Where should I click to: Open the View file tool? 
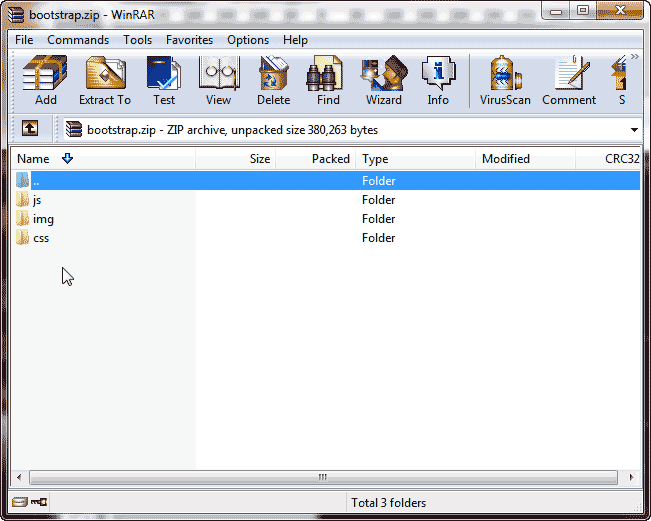pos(218,81)
